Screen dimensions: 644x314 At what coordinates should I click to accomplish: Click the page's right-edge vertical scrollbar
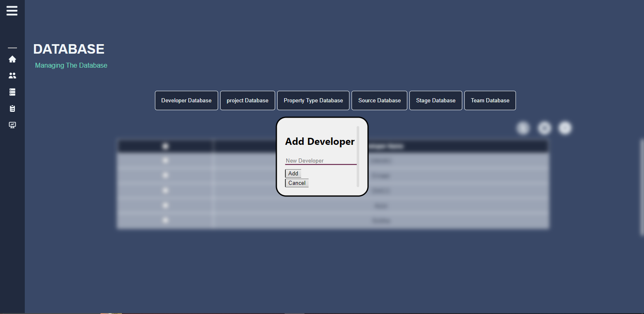(x=642, y=186)
